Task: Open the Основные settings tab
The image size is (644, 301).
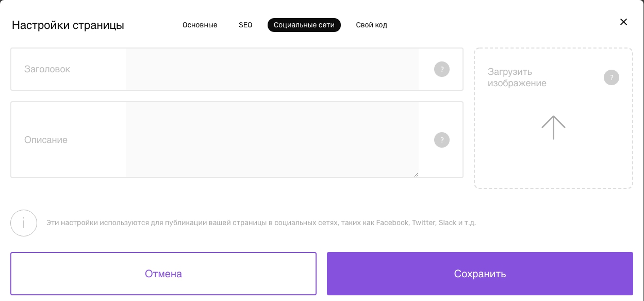Action: point(200,25)
